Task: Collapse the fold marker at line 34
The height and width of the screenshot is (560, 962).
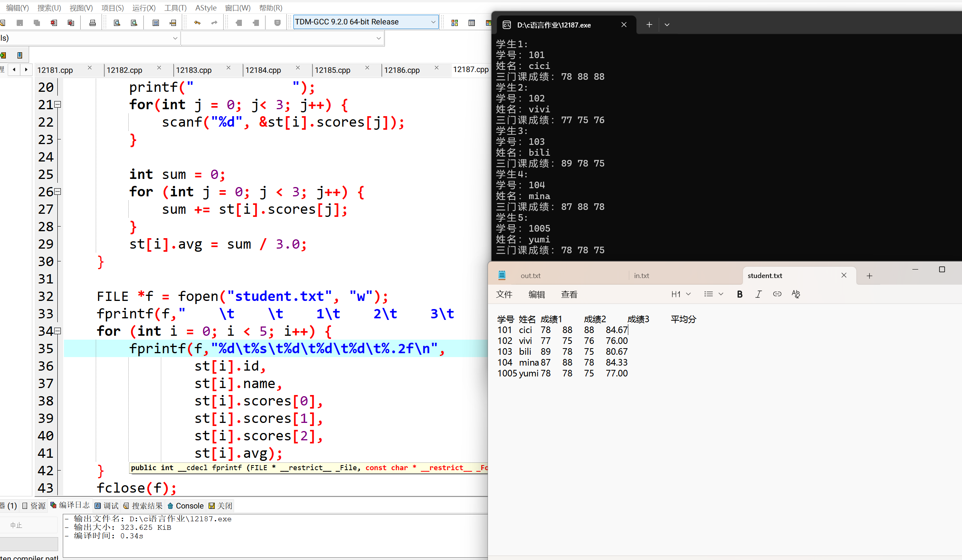Action: click(x=58, y=331)
